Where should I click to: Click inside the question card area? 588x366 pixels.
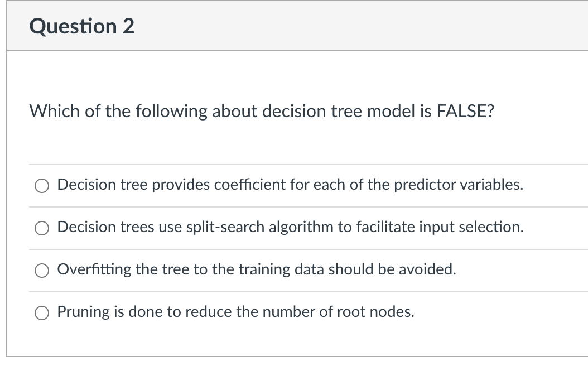pos(294,139)
